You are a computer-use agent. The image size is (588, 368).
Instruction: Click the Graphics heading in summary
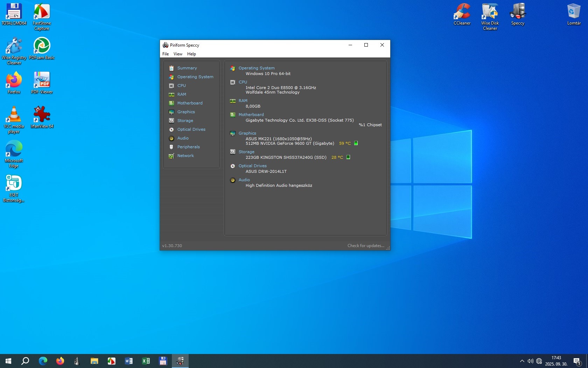(247, 133)
